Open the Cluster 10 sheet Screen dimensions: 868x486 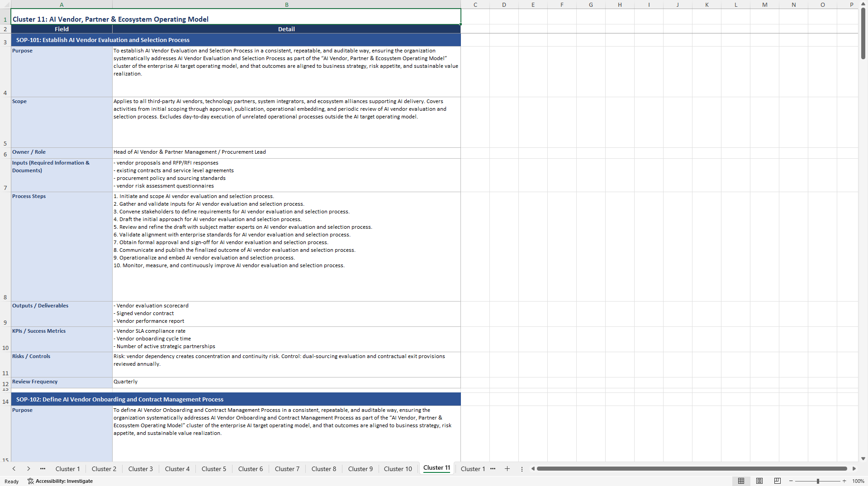click(398, 469)
